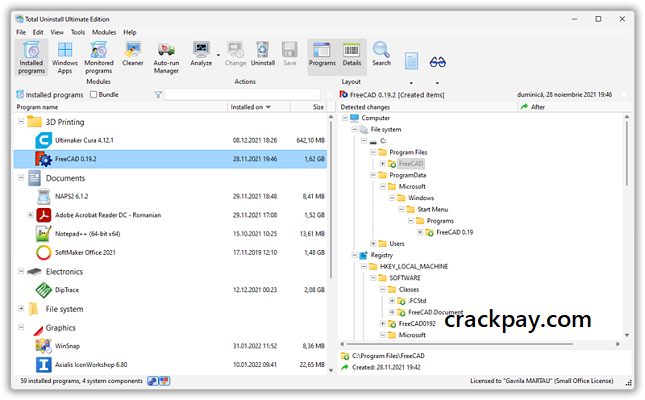
Task: Select the Axialis IconWorkshop icon
Action: pyautogui.click(x=44, y=365)
